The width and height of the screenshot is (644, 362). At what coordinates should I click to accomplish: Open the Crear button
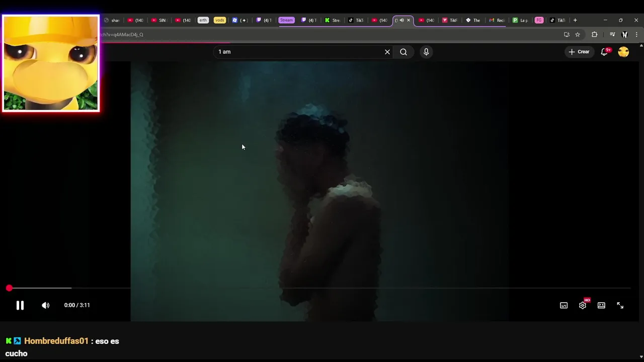[579, 52]
